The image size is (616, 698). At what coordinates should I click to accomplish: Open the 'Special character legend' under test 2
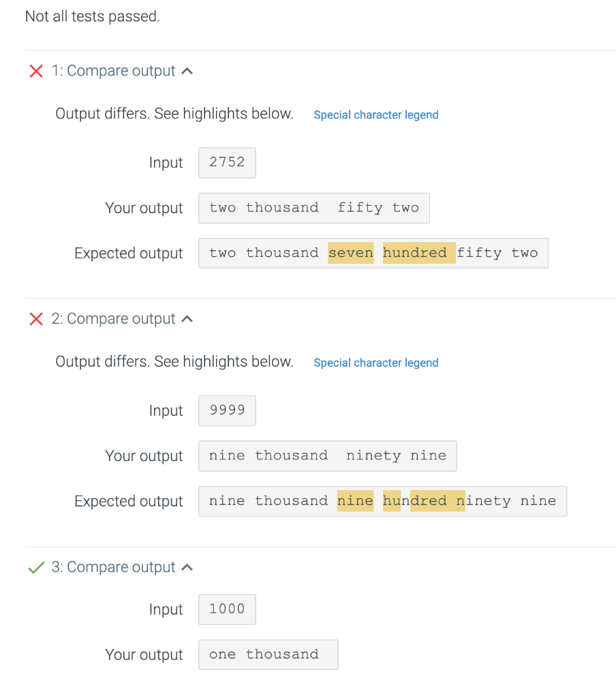(x=375, y=363)
